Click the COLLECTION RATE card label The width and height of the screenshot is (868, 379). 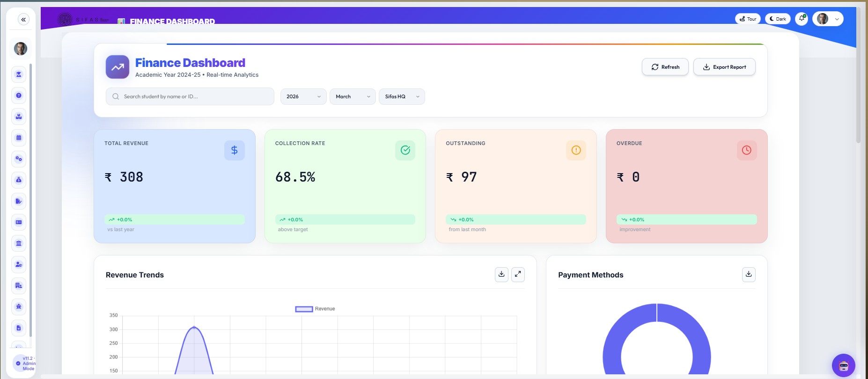click(x=300, y=143)
